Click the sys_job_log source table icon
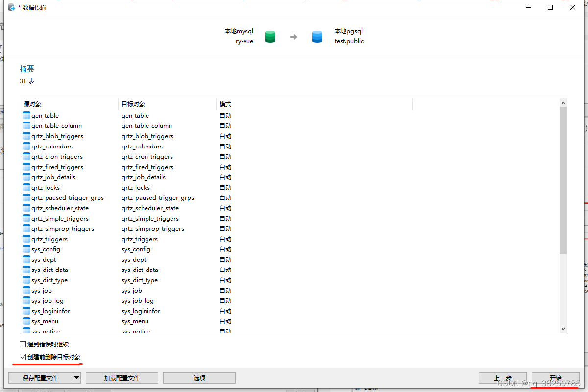The height and width of the screenshot is (392, 588). click(x=26, y=301)
